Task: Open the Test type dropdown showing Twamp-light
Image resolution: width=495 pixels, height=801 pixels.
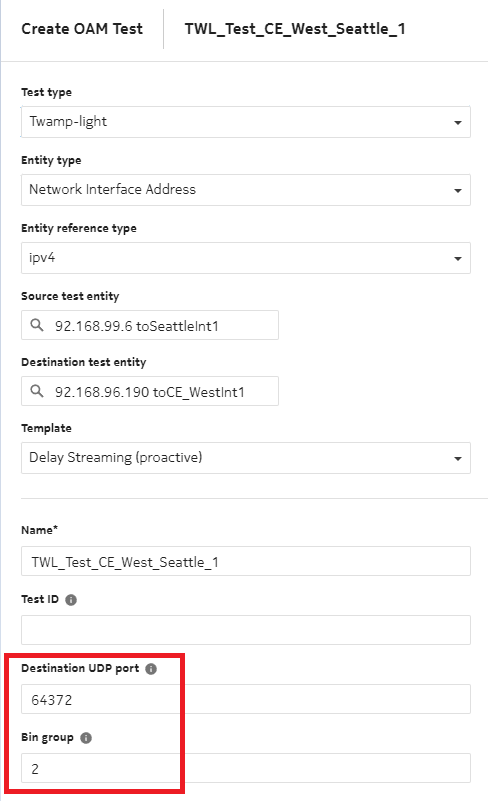Action: [x=246, y=122]
